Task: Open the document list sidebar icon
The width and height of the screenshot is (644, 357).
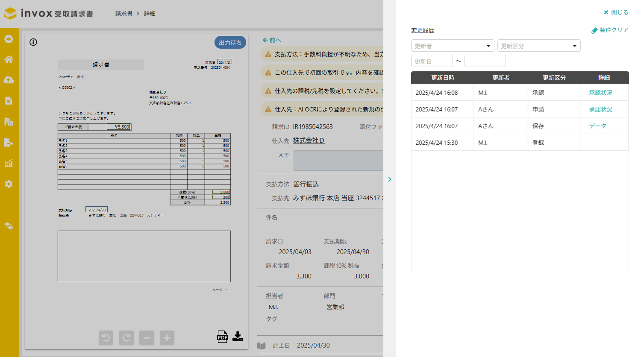Action: tap(9, 101)
